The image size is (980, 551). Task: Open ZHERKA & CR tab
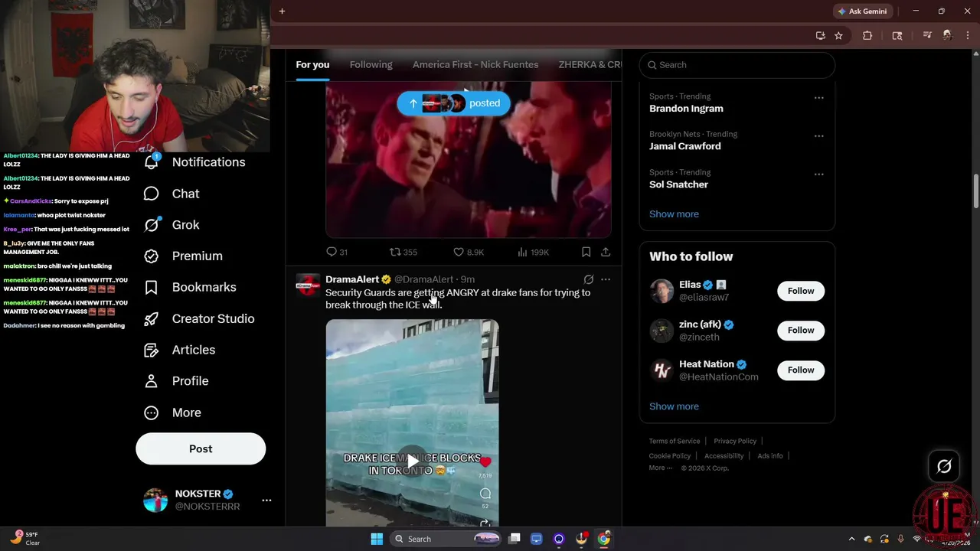[x=590, y=64]
